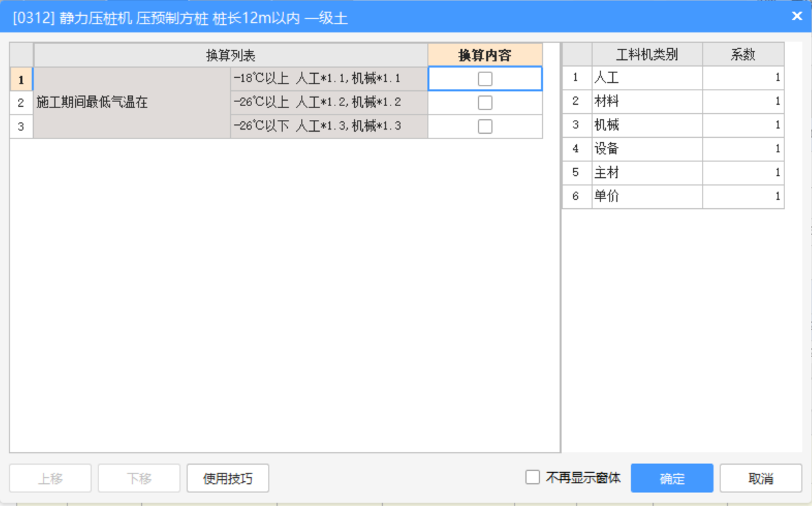
Task: Toggle the 不再显示窗体 option
Action: coord(530,477)
